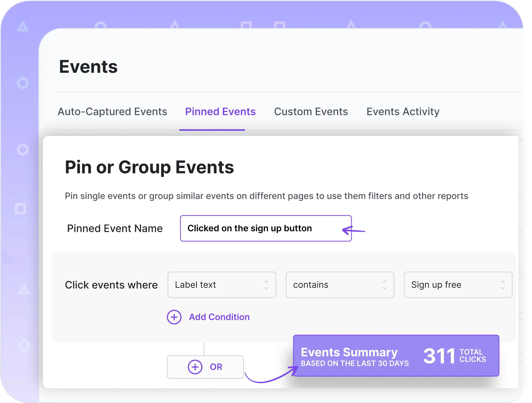Viewport: 532px width, 403px height.
Task: Open the Label text dropdown
Action: tap(221, 285)
